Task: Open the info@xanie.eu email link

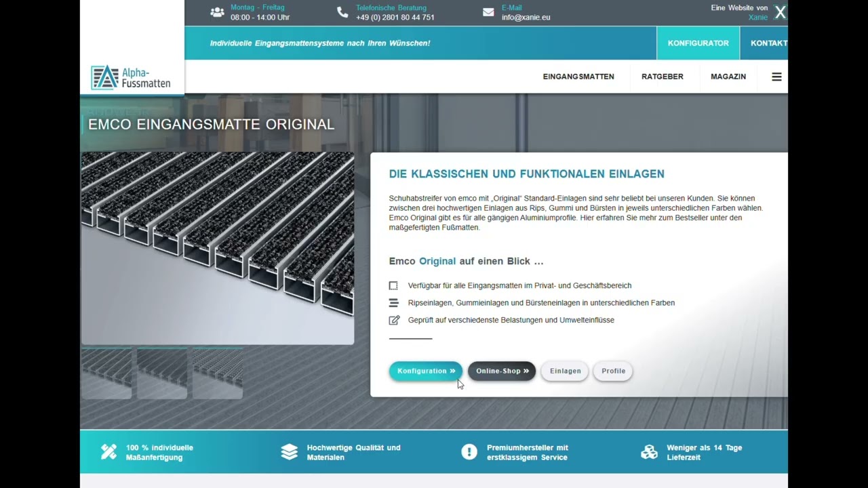Action: (526, 18)
